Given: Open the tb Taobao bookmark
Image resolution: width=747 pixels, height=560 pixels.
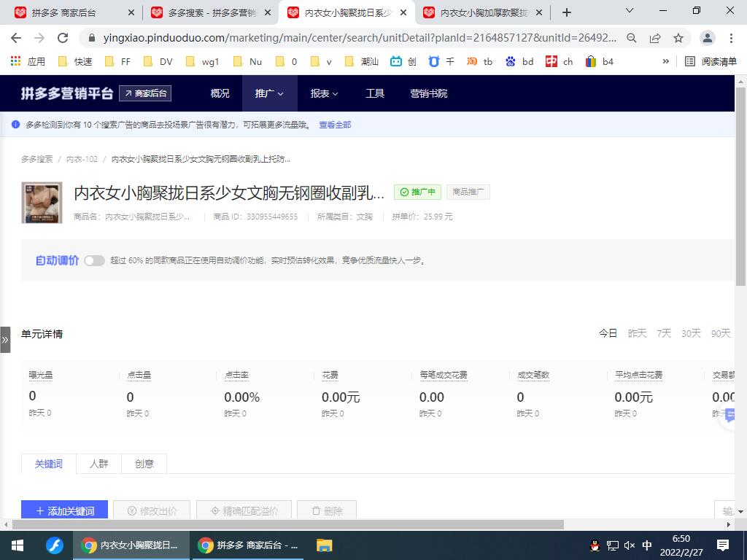Looking at the screenshot, I should [x=479, y=61].
